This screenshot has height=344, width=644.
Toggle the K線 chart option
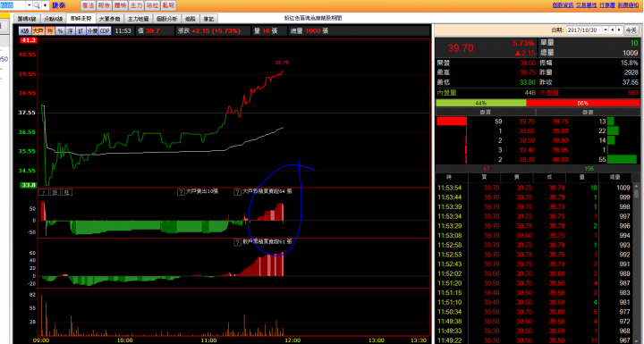(25, 31)
